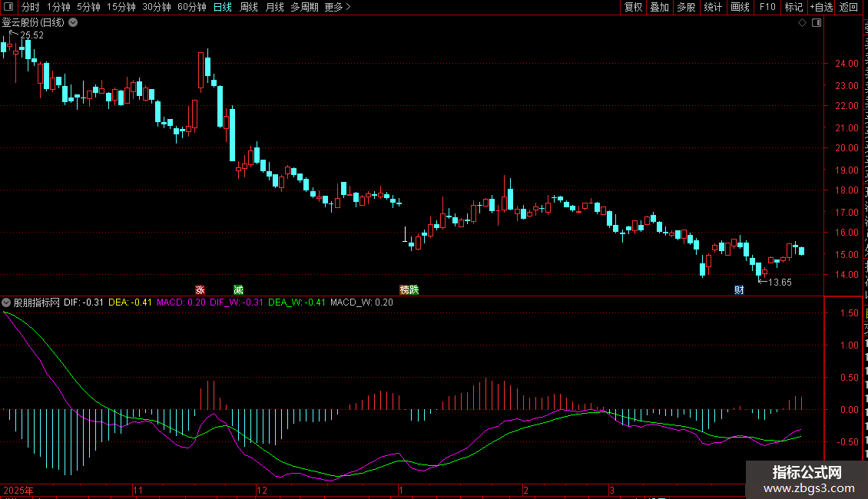Viewport: 868px width, 499px height.
Task: Switch to the 月线 monthly chart
Action: click(274, 7)
